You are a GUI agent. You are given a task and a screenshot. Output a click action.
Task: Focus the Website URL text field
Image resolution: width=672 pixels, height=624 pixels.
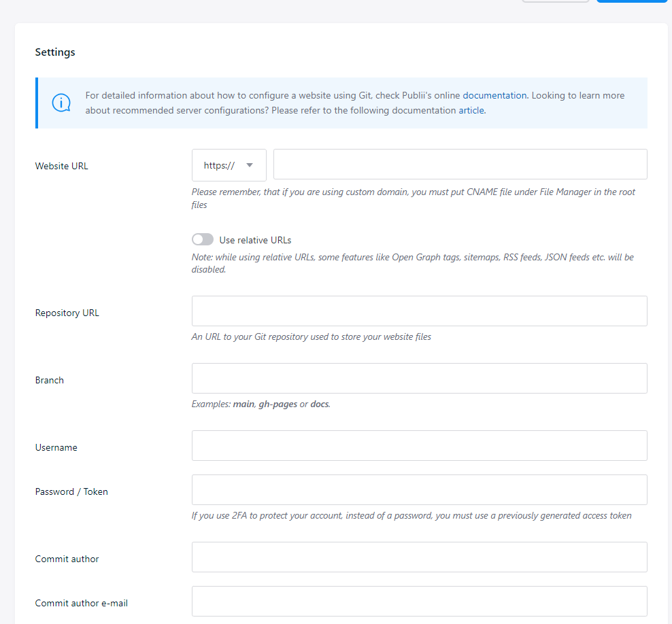460,165
